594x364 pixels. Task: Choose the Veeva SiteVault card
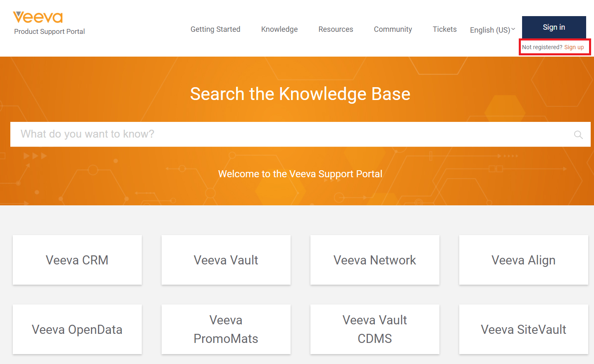coord(523,329)
